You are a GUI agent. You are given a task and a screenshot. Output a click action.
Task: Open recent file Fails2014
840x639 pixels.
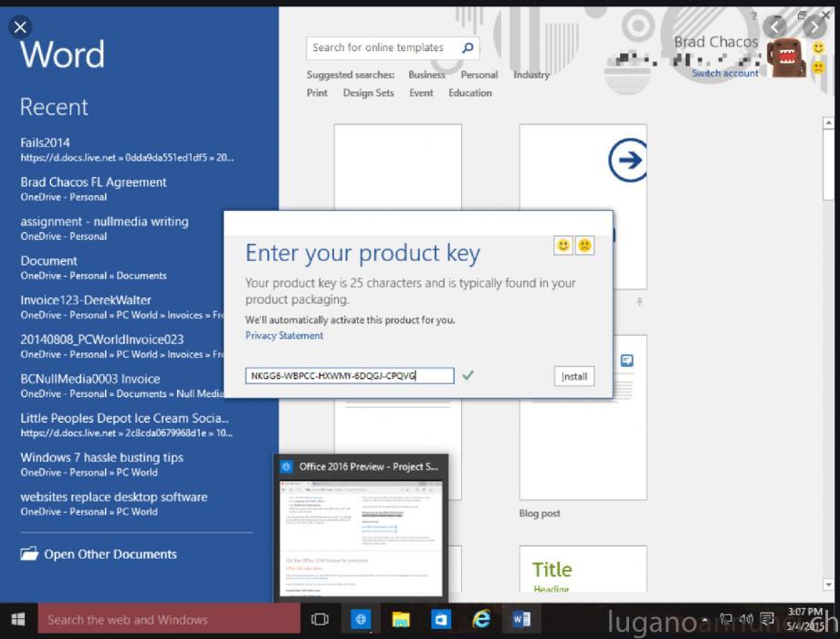point(127,150)
